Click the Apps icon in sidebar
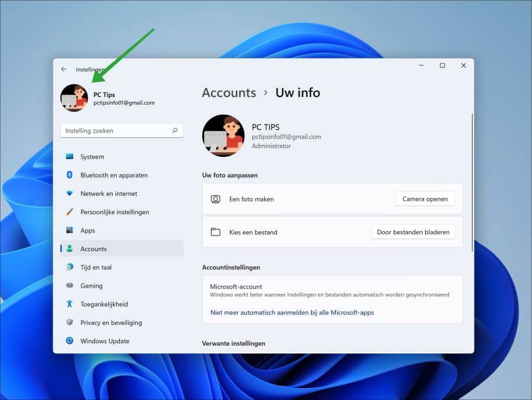The width and height of the screenshot is (532, 400). pos(70,230)
